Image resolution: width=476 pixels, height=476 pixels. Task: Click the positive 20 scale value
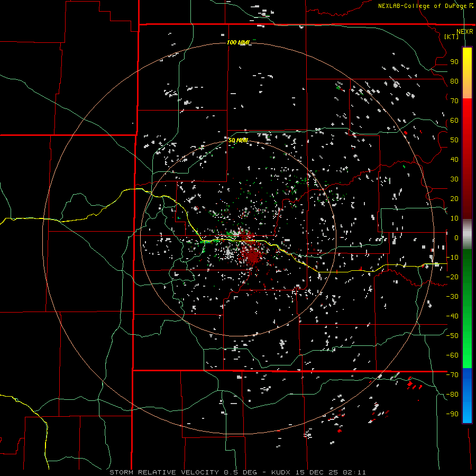click(454, 198)
